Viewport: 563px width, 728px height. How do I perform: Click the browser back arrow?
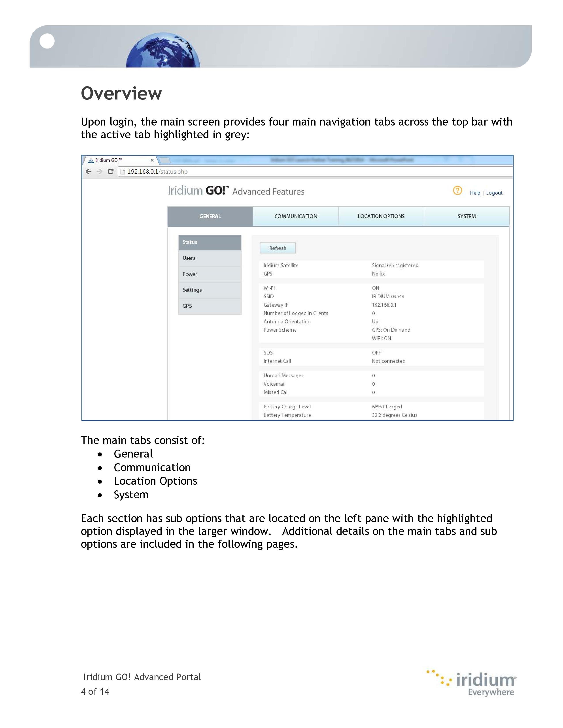click(x=88, y=172)
